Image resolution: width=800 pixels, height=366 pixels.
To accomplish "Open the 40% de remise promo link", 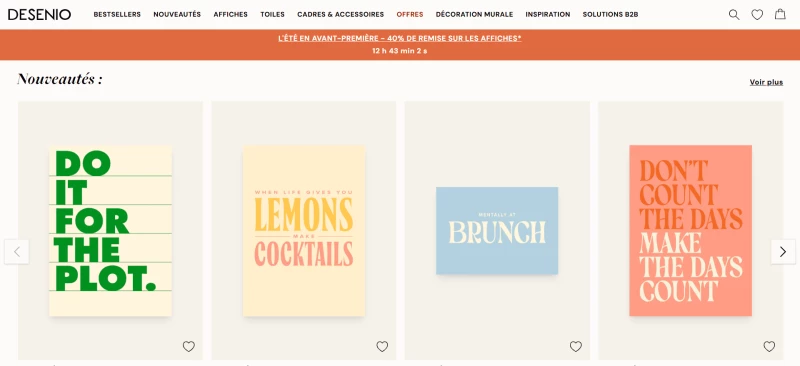I will point(400,38).
